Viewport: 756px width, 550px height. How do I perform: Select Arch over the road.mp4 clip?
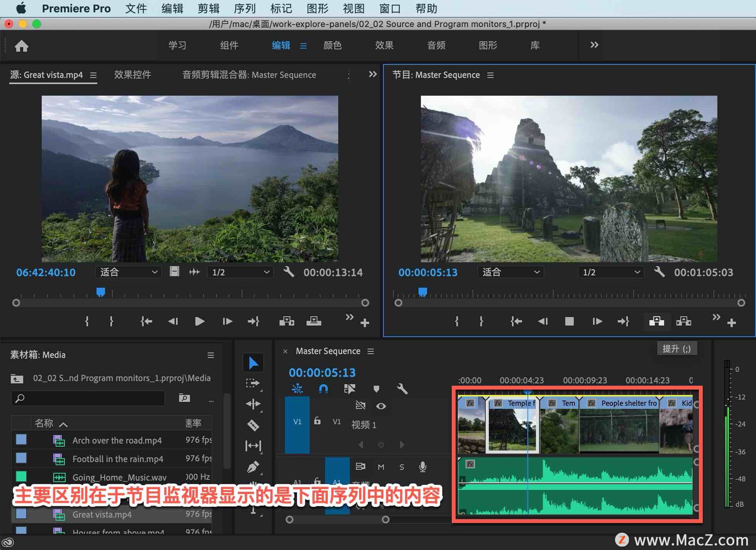(x=117, y=440)
